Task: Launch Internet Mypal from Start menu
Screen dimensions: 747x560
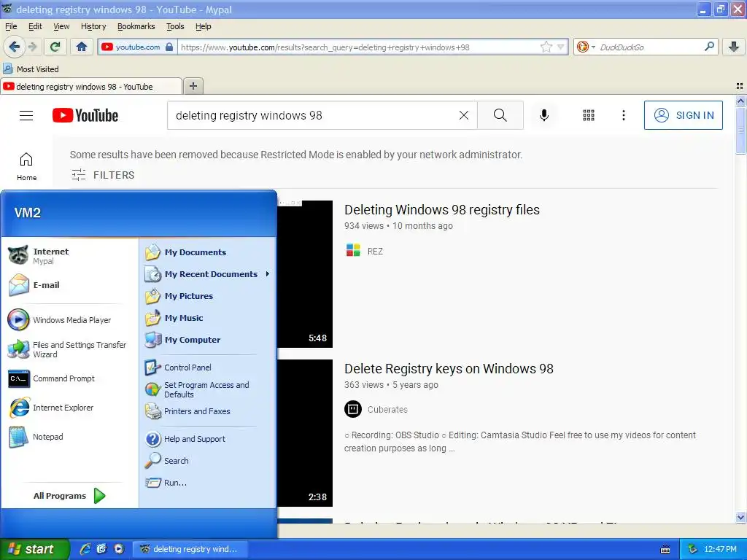Action: coord(69,256)
